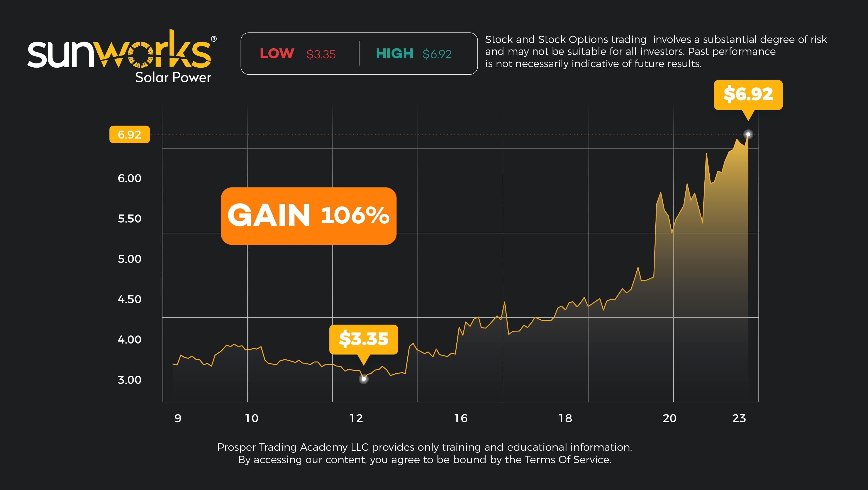Click the green HIGH label

coord(394,54)
